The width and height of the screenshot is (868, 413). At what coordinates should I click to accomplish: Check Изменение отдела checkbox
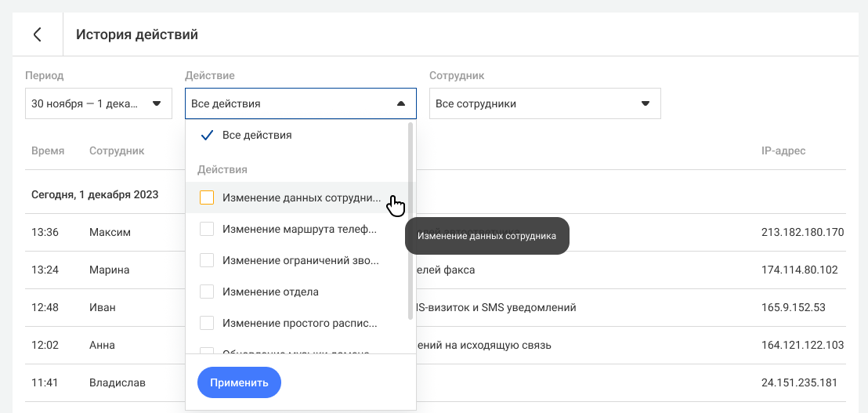pyautogui.click(x=207, y=292)
